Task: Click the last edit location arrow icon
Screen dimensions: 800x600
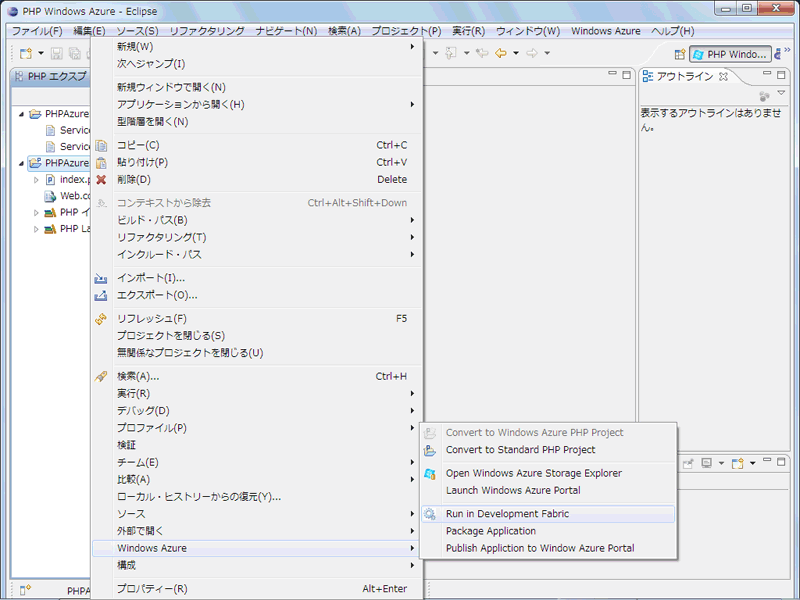Action: (x=482, y=53)
